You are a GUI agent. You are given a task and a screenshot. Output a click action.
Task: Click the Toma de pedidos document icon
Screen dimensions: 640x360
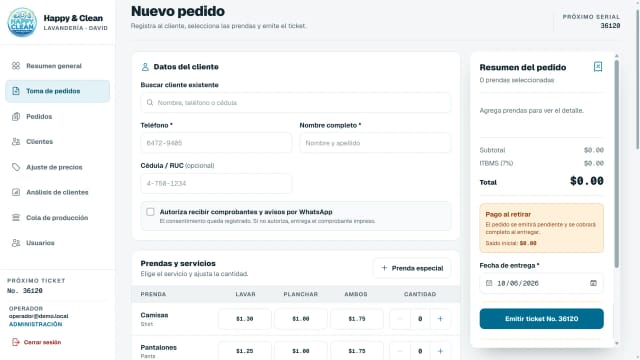pos(16,91)
